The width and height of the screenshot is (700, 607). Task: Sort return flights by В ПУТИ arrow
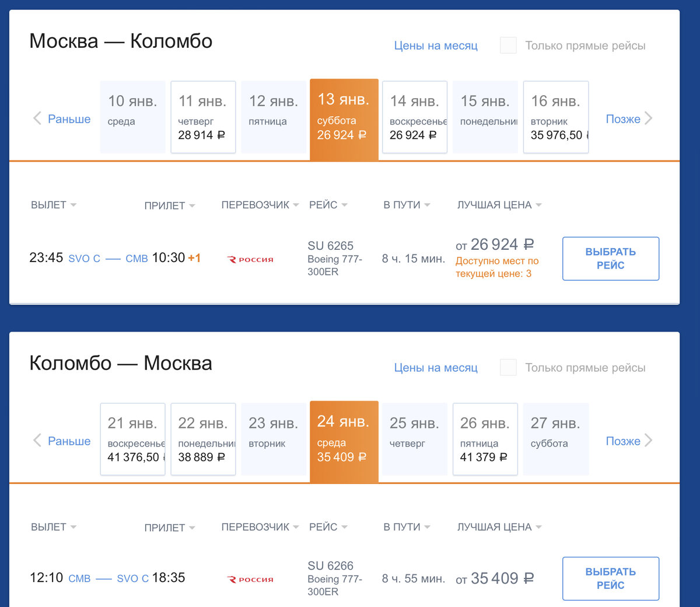pyautogui.click(x=427, y=527)
